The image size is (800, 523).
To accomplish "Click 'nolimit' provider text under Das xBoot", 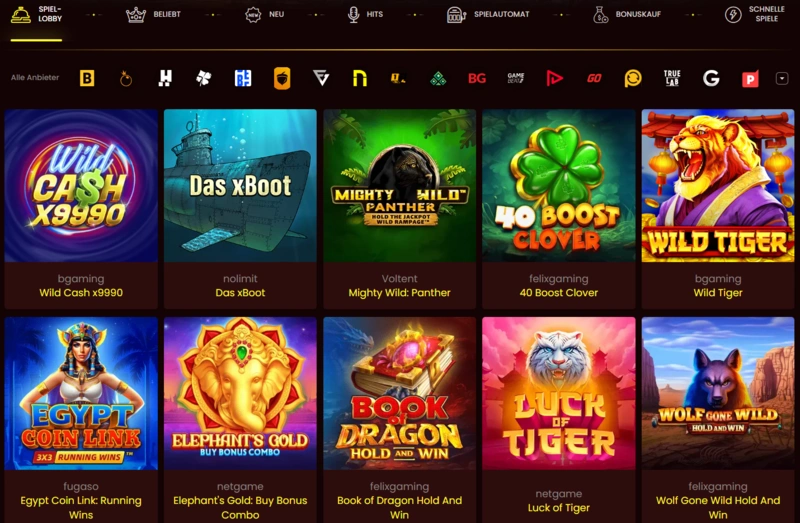I will [x=240, y=279].
